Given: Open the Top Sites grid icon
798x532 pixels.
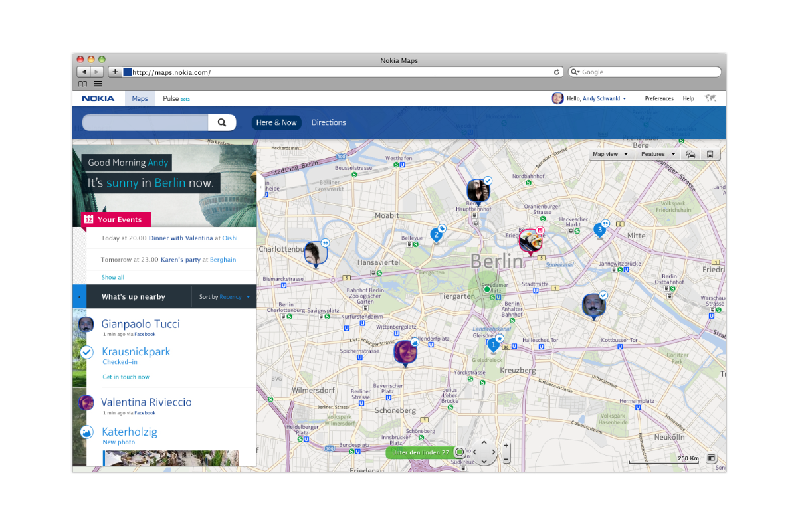Looking at the screenshot, I should pos(98,84).
